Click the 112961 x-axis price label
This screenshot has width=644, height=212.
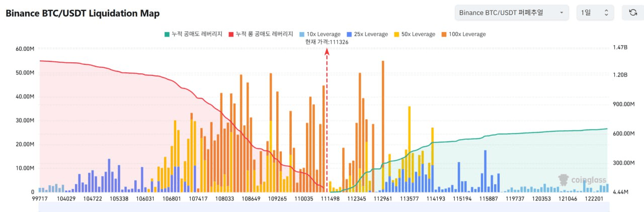383,199
